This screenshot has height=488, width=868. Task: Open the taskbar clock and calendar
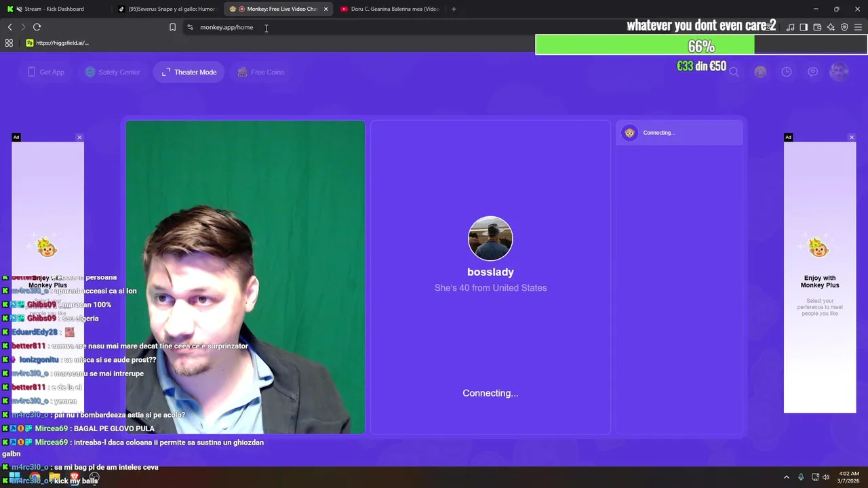pyautogui.click(x=849, y=477)
